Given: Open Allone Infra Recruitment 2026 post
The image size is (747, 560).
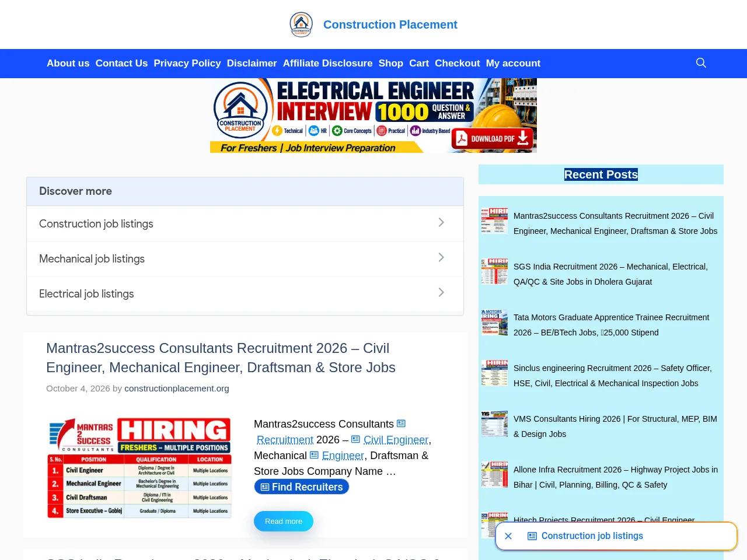Looking at the screenshot, I should (x=616, y=477).
